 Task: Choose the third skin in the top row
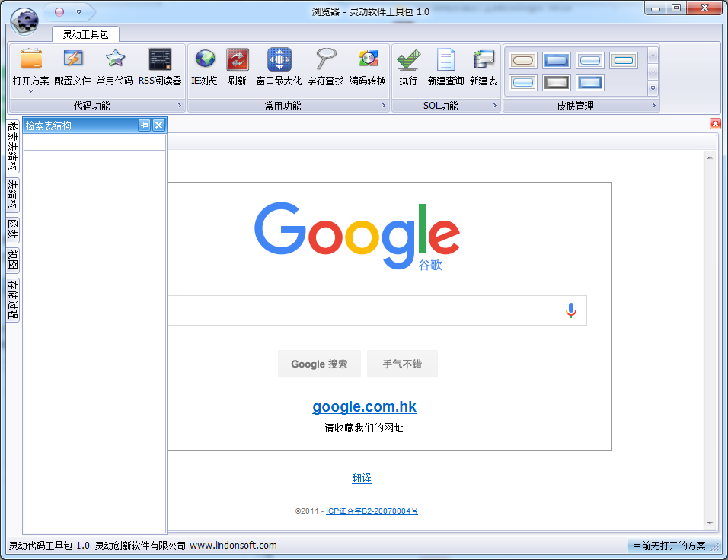point(590,60)
